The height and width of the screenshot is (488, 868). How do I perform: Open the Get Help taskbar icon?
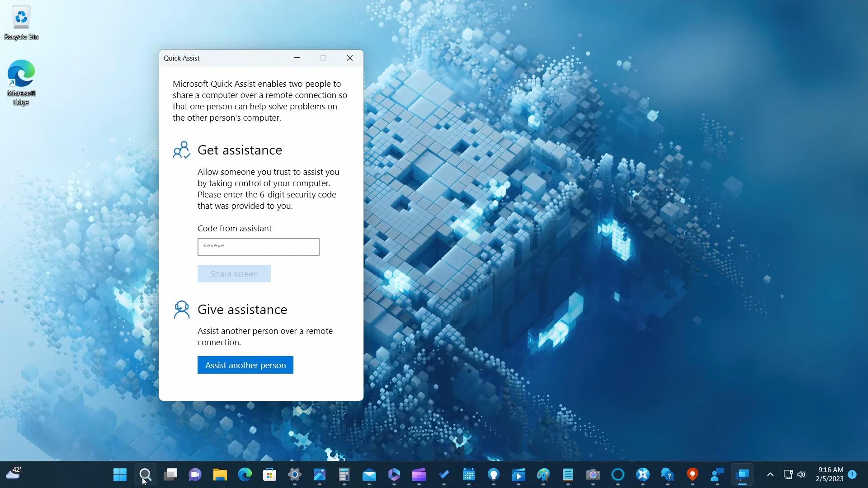click(x=667, y=475)
